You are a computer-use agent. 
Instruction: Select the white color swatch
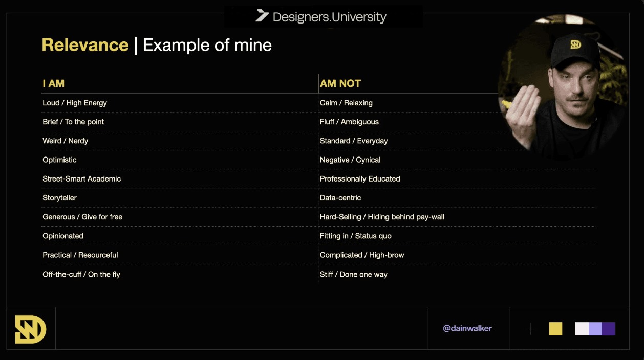(582, 329)
